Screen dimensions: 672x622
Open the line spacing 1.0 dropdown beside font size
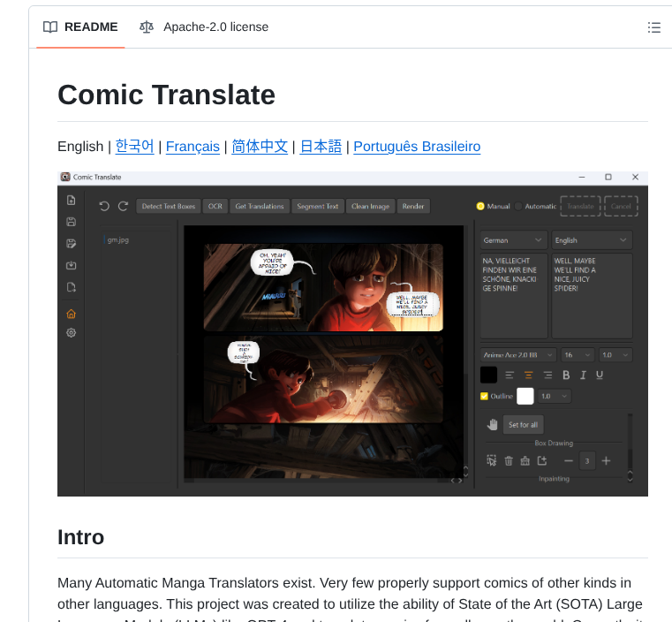pyautogui.click(x=615, y=355)
